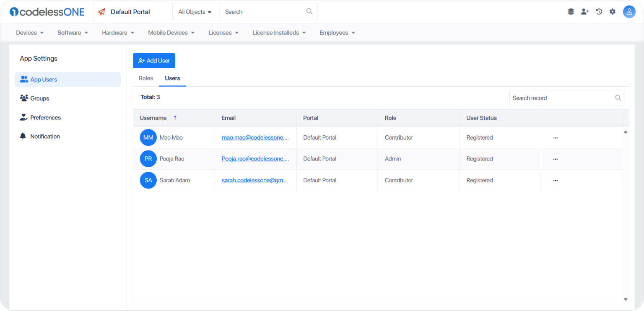Open the All Objects dropdown
The width and height of the screenshot is (644, 311).
195,12
